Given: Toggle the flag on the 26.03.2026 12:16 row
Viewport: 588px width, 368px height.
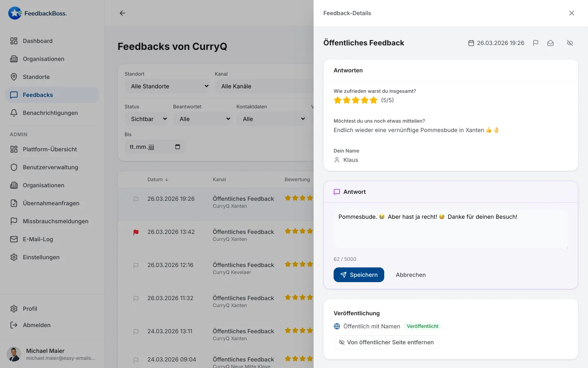Looking at the screenshot, I should point(136,265).
